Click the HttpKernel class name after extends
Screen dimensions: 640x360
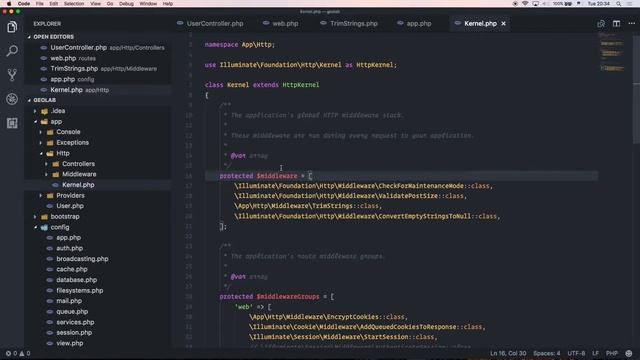tap(300, 85)
